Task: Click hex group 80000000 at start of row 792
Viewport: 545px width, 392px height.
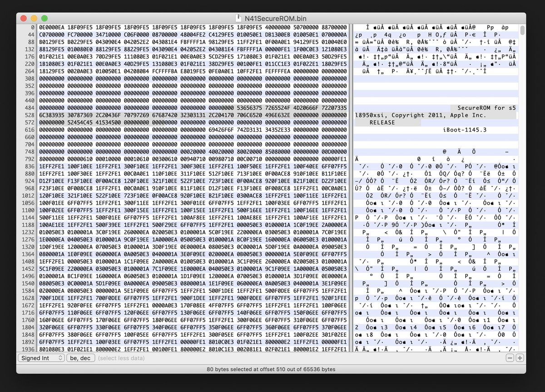Action: (52, 159)
